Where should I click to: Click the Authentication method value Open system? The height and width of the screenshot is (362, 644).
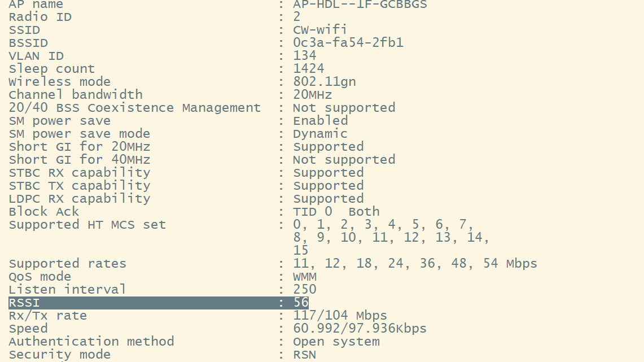[x=336, y=342]
